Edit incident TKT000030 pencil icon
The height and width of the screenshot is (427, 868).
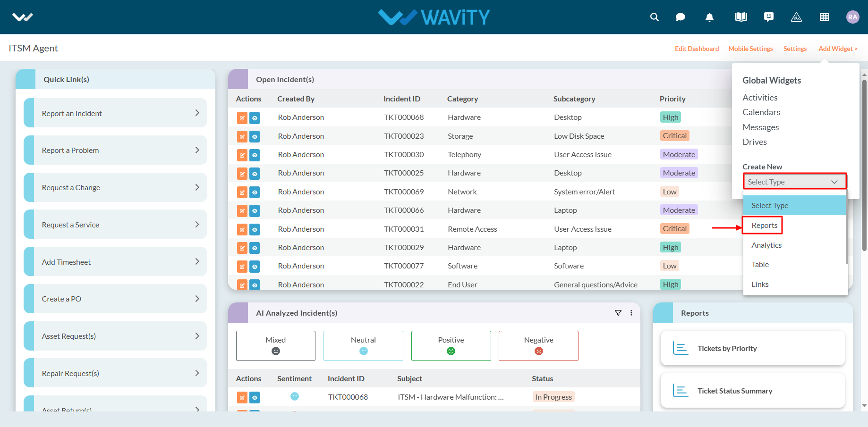click(x=242, y=155)
